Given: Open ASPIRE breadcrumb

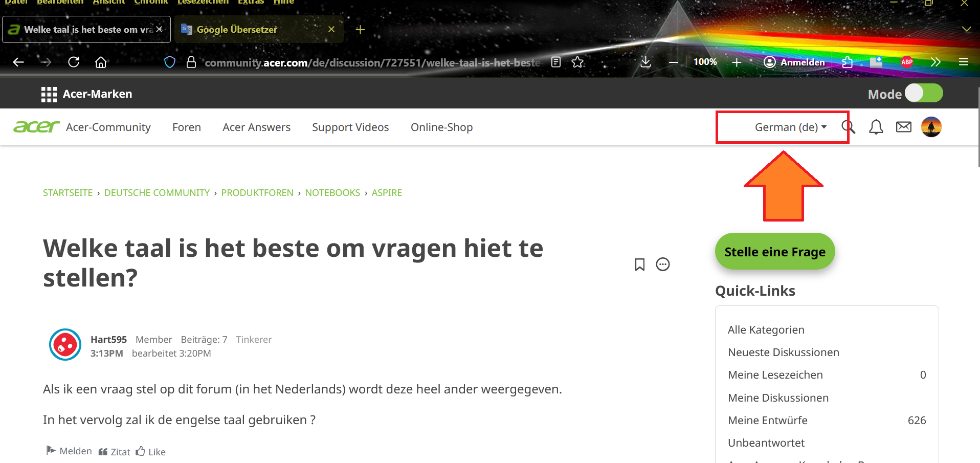Looking at the screenshot, I should click(x=387, y=193).
